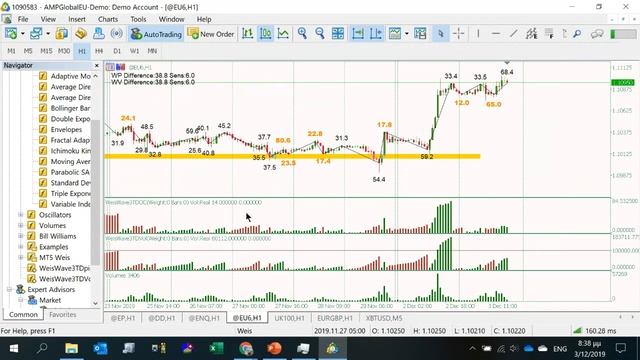Switch to H4 timeframe
Screen dimensions: 640x360
coord(99,51)
